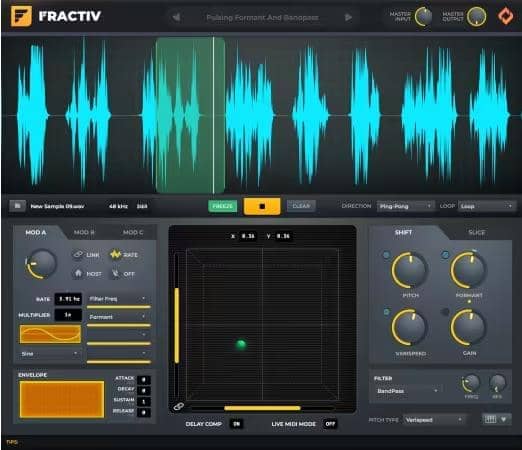The height and width of the screenshot is (450, 522).
Task: Toggle Delay Comp ON switch
Action: [x=237, y=424]
